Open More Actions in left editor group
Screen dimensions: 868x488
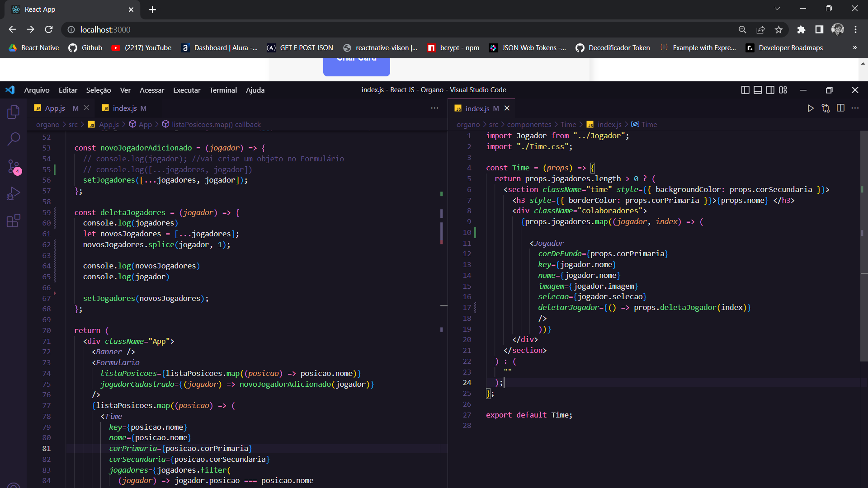point(434,108)
